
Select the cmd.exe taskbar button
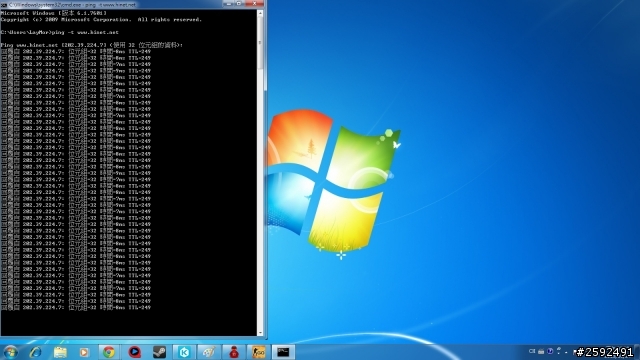[283, 352]
